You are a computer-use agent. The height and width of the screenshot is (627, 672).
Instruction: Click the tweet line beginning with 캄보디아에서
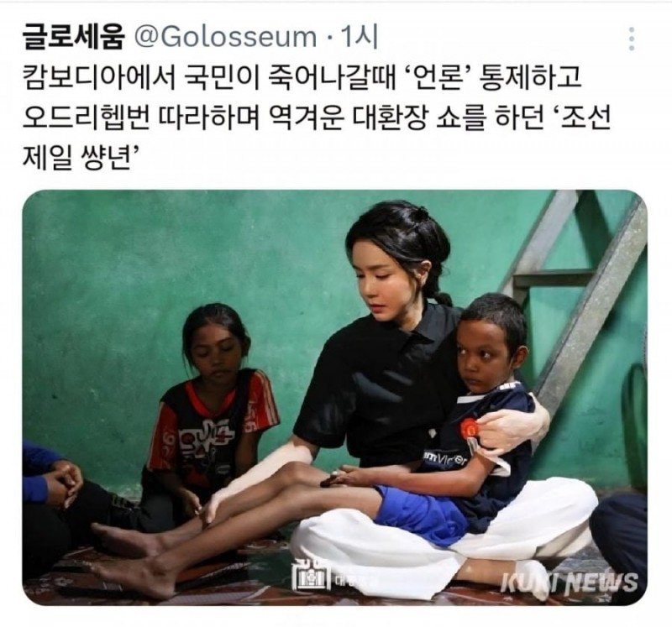click(x=302, y=78)
